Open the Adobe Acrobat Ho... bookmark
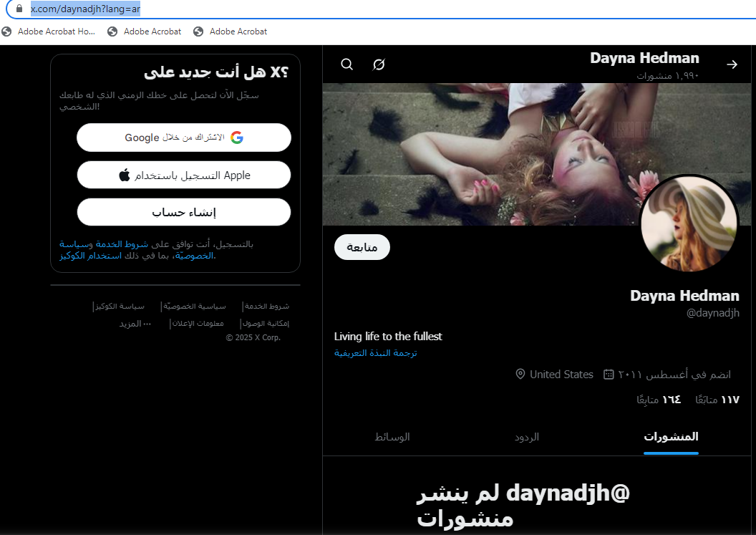This screenshot has width=756, height=535. click(48, 32)
